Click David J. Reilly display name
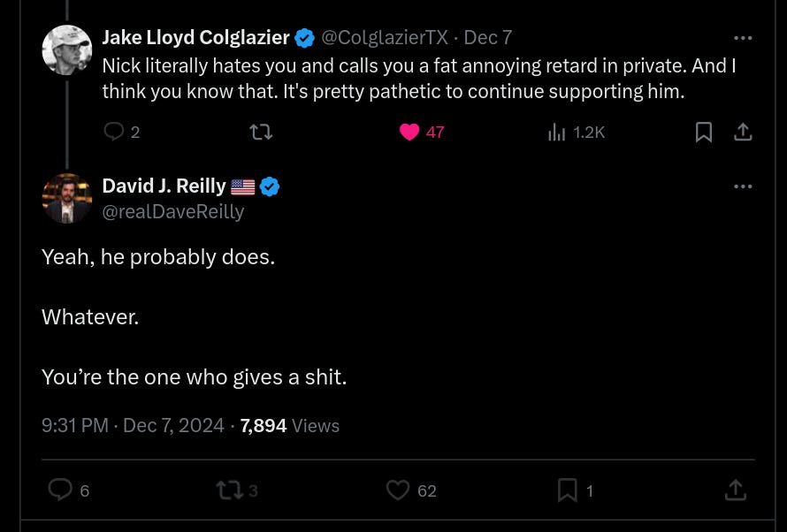The width and height of the screenshot is (787, 532). pos(164,186)
